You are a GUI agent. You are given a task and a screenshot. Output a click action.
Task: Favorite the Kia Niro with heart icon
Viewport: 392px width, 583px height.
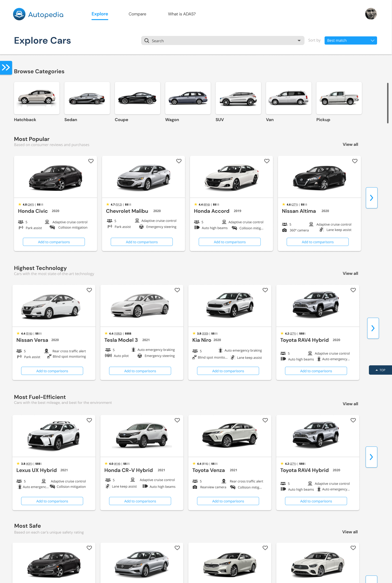point(265,290)
